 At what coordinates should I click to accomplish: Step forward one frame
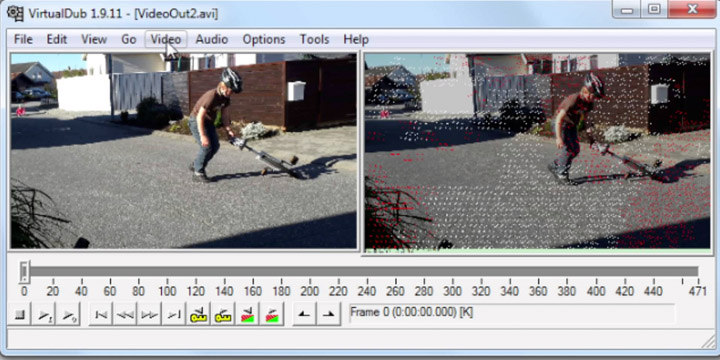coord(149,314)
